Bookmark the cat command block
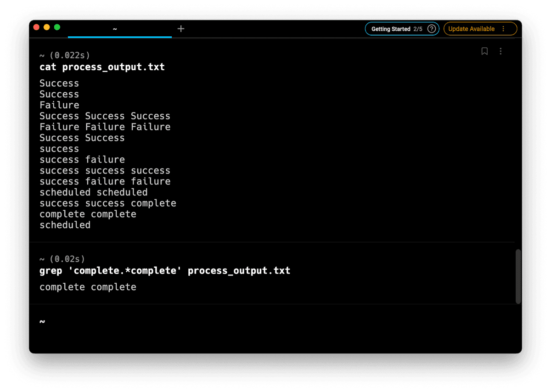This screenshot has height=392, width=551. coord(484,51)
